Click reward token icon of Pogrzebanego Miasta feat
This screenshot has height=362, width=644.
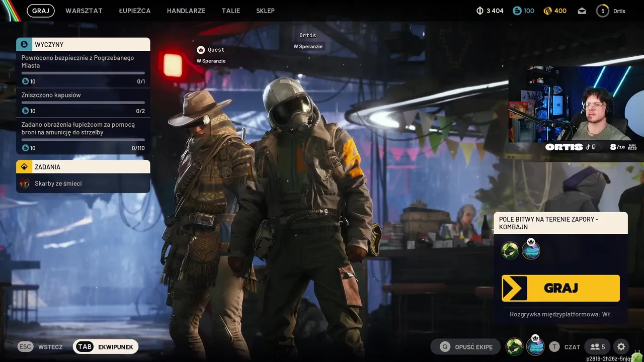25,81
